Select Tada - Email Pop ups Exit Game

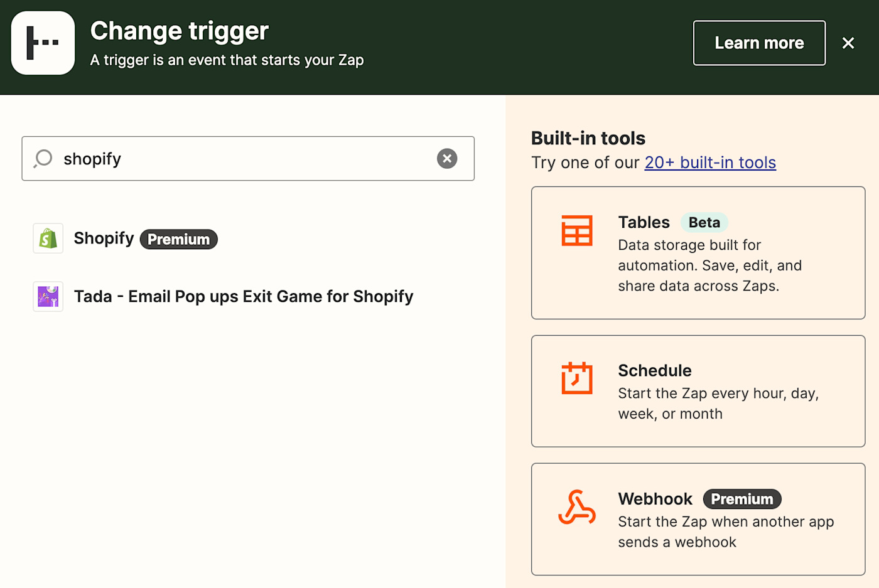click(x=224, y=296)
